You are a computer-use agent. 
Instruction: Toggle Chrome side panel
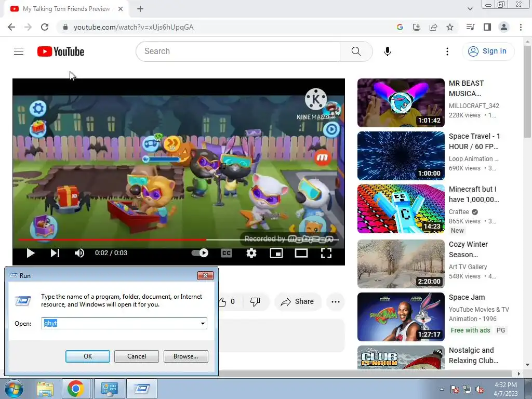487,27
